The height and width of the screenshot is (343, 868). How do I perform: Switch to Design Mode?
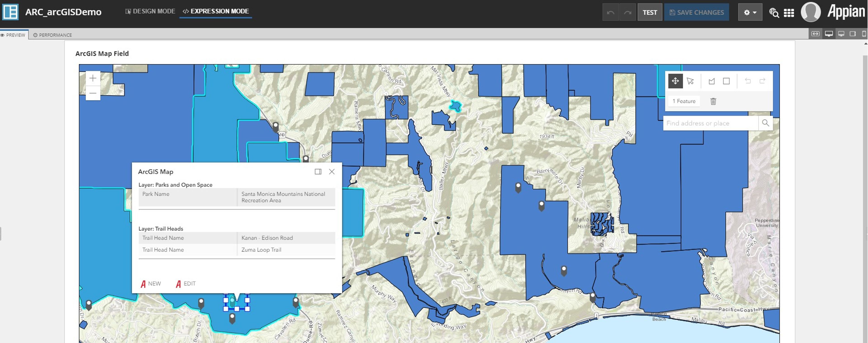(x=150, y=11)
